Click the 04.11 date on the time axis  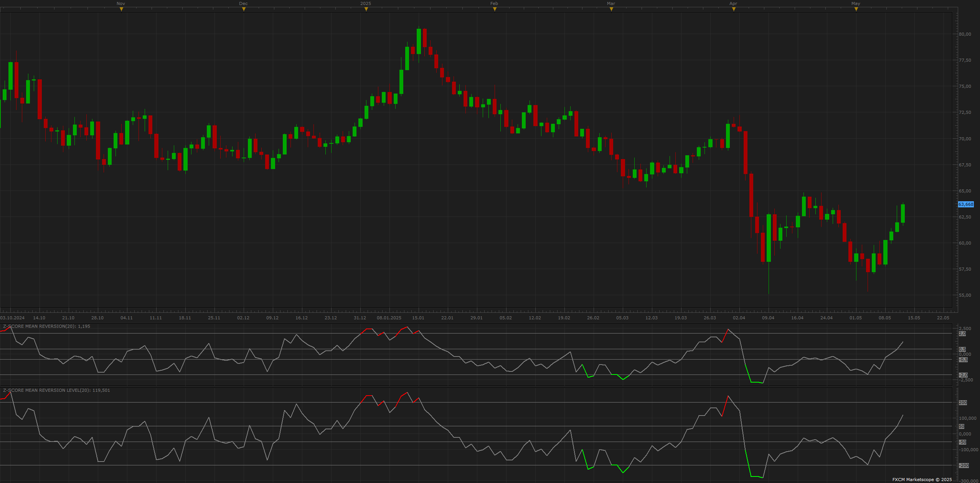tap(127, 318)
